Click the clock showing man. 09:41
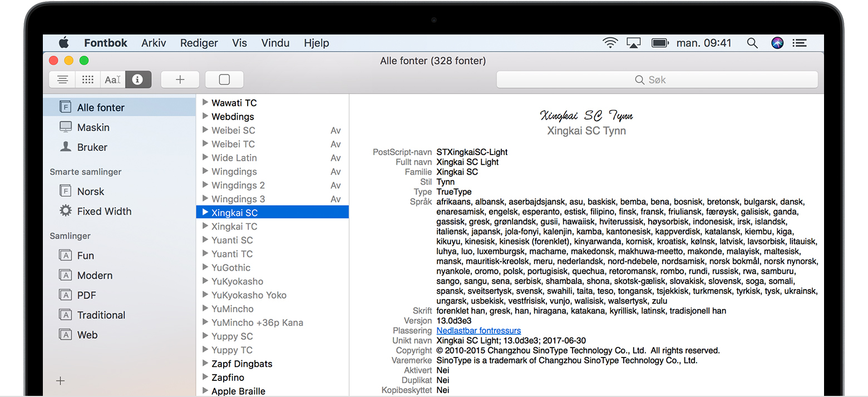Screen dimensions: 868x397 coord(704,43)
